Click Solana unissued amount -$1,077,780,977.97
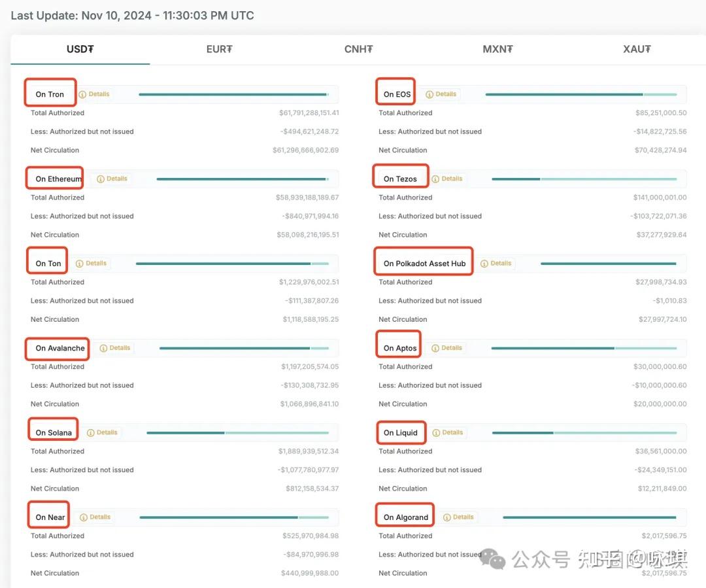 (x=309, y=470)
